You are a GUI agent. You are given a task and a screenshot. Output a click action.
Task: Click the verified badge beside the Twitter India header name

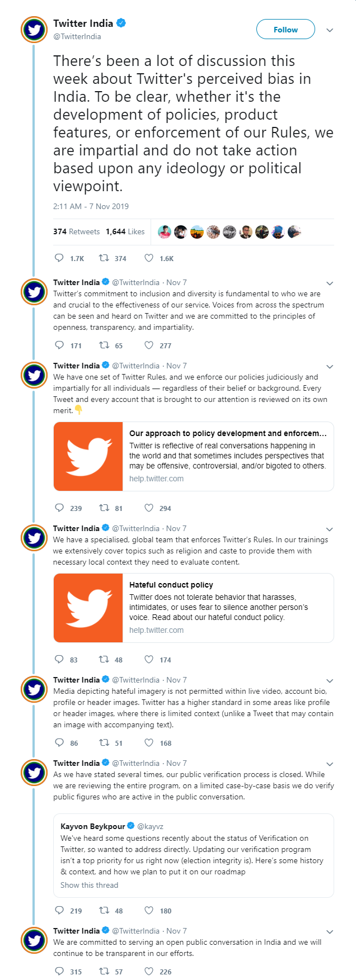point(121,23)
